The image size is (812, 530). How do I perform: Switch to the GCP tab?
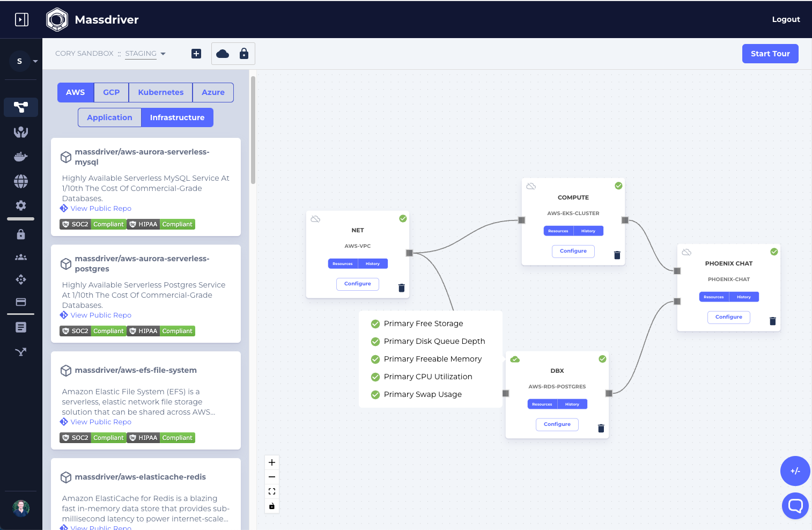tap(111, 92)
